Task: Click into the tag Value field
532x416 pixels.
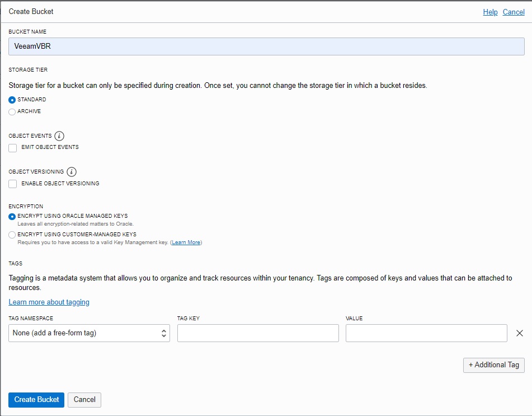Action: (x=426, y=333)
